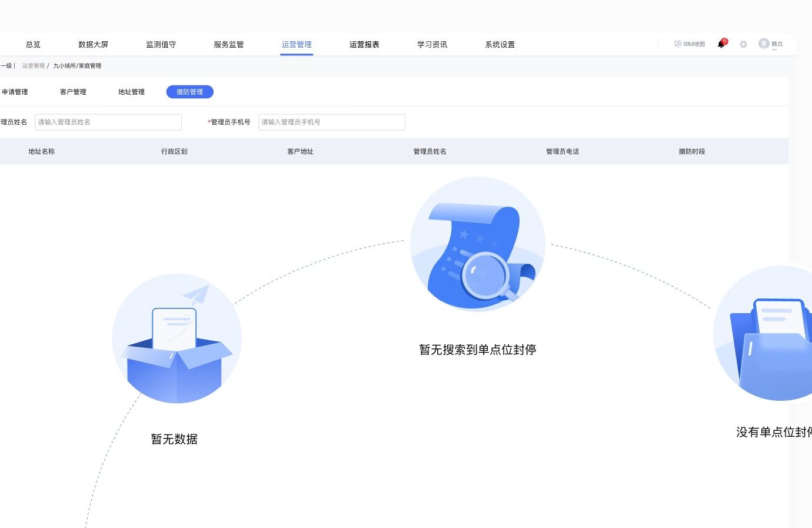The image size is (812, 528).
Task: Switch to the 客户管理 tab
Action: 73,92
